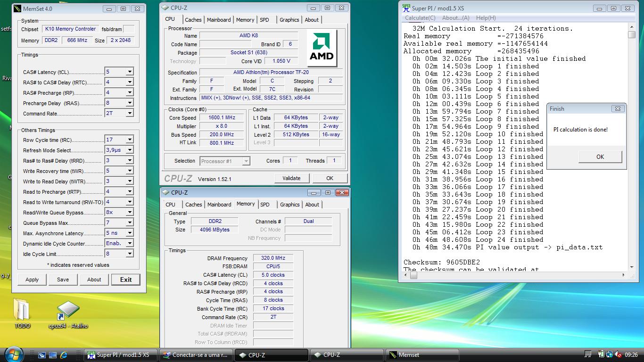The width and height of the screenshot is (644, 362).
Task: Open Processor #1 selection dropdown in CPU-Z
Action: click(225, 161)
